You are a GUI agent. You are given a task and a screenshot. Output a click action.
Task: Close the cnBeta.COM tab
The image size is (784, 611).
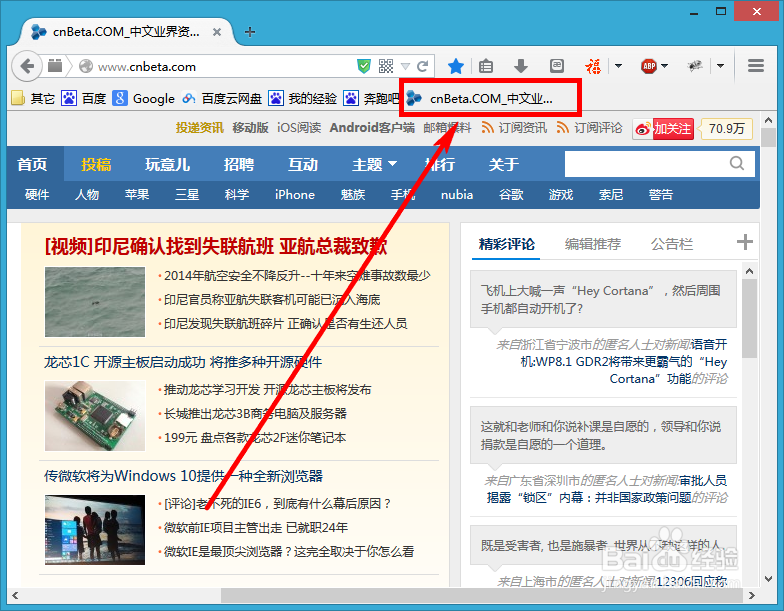217,32
